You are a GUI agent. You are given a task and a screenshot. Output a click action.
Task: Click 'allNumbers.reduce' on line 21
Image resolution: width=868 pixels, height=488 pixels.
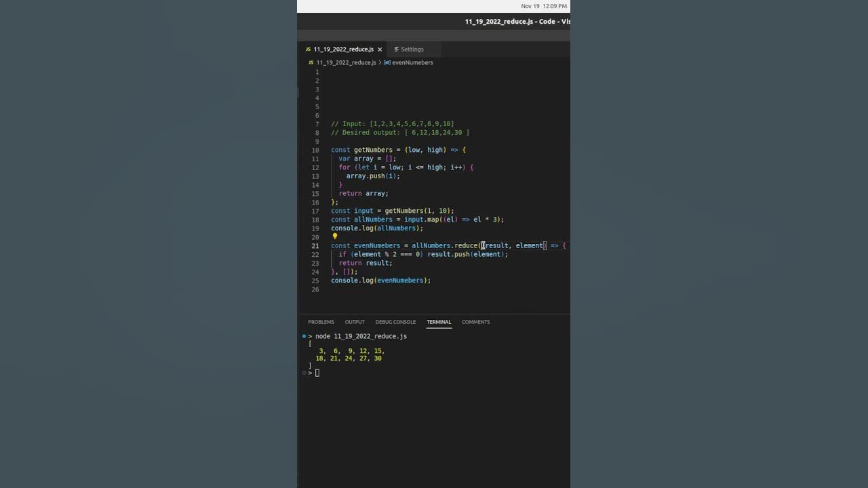[x=444, y=245]
